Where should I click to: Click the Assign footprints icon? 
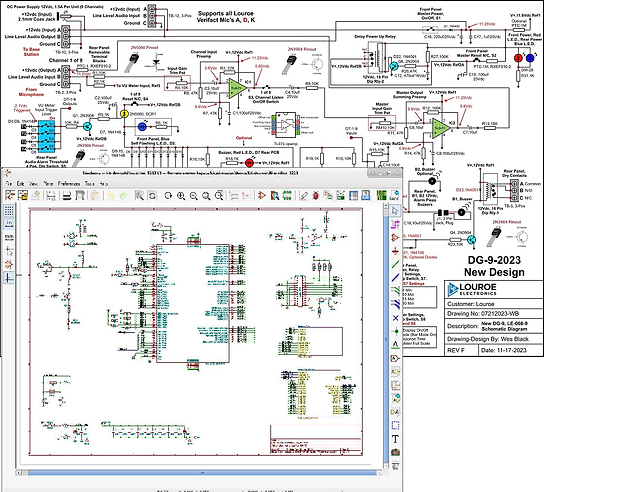tap(328, 195)
